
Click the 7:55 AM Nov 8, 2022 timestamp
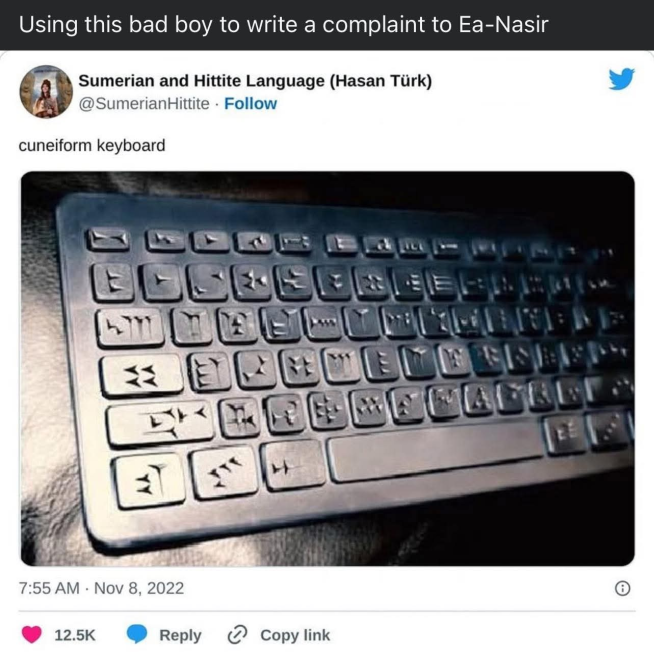point(101,588)
